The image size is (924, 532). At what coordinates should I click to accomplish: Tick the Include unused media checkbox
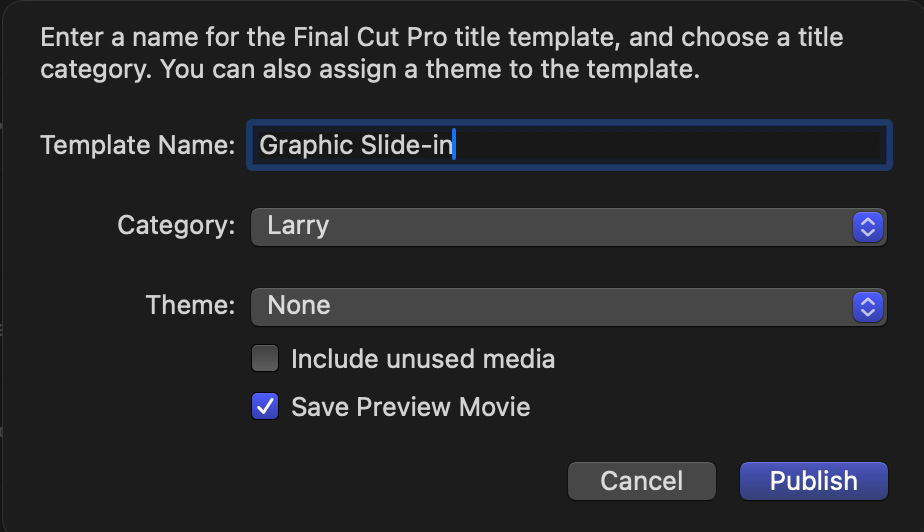(265, 358)
